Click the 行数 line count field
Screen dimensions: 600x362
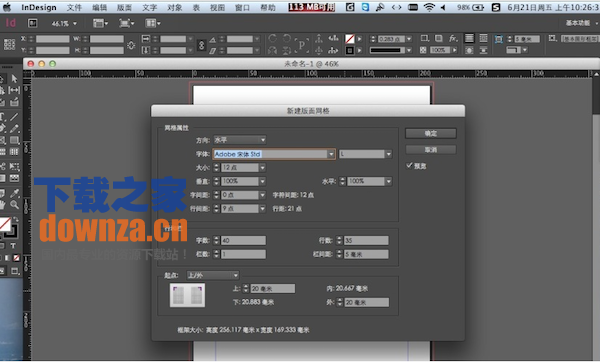[x=366, y=240]
